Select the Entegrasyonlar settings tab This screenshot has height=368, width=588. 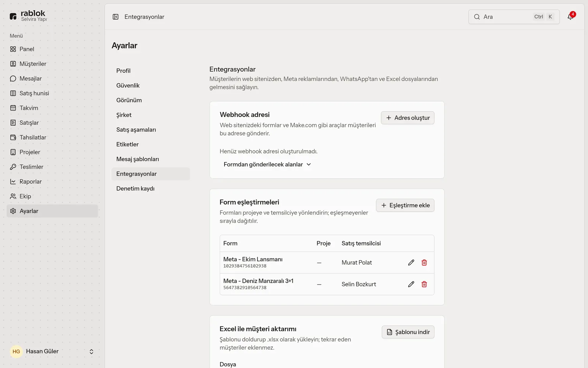(151, 174)
